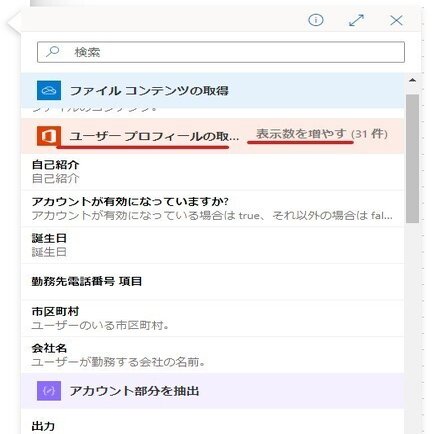Choose the 出力 dynamic content item
The width and height of the screenshot is (434, 434).
[x=213, y=422]
